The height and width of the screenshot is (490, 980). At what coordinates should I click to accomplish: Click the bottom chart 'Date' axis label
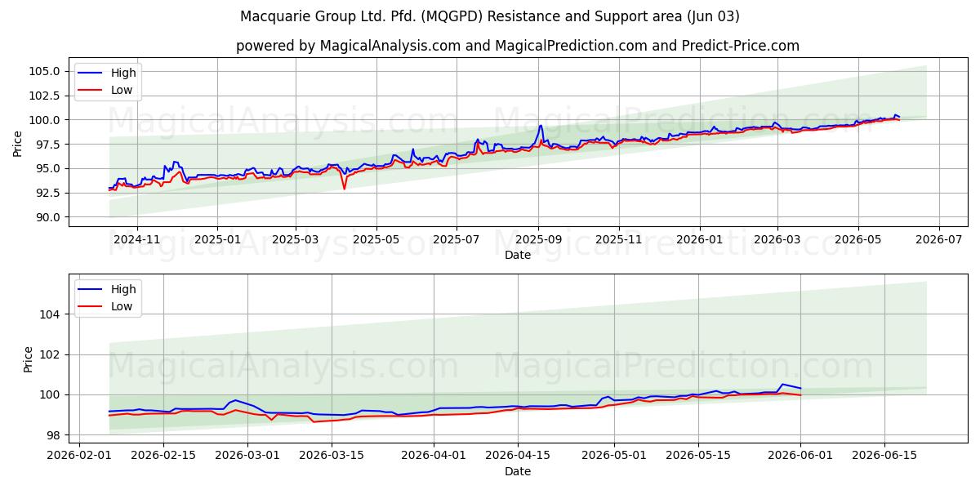point(518,471)
